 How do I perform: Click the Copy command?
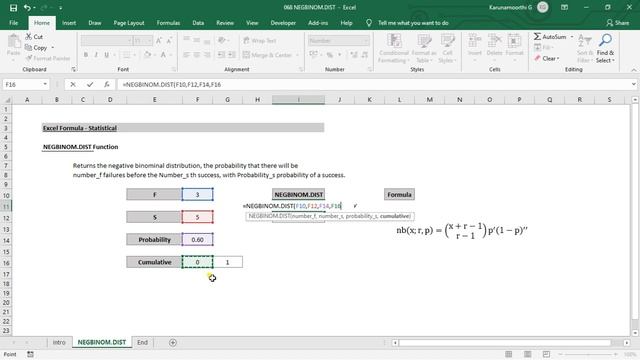point(36,48)
